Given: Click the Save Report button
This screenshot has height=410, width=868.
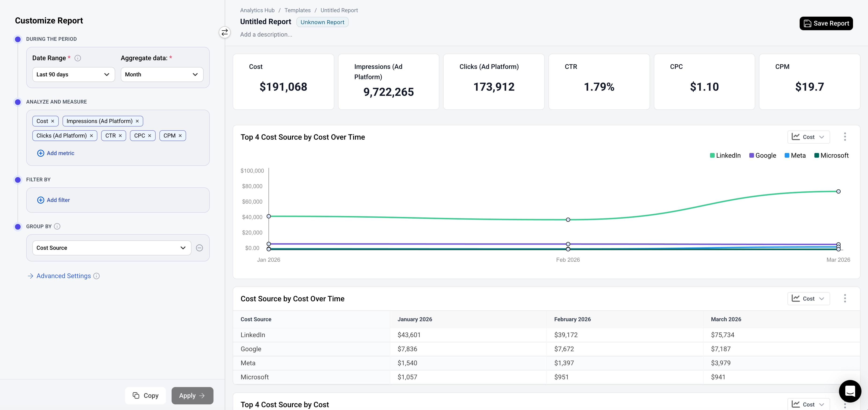Looking at the screenshot, I should [x=826, y=23].
